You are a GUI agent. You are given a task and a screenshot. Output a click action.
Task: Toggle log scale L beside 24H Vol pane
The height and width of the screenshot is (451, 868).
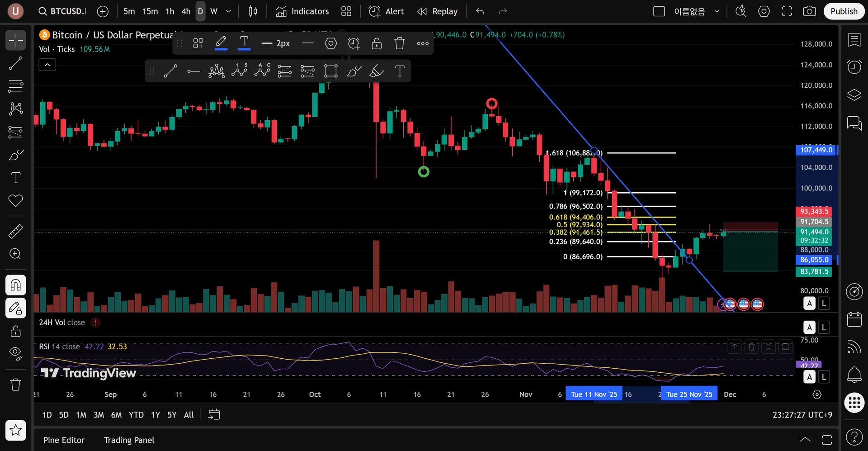tap(824, 327)
